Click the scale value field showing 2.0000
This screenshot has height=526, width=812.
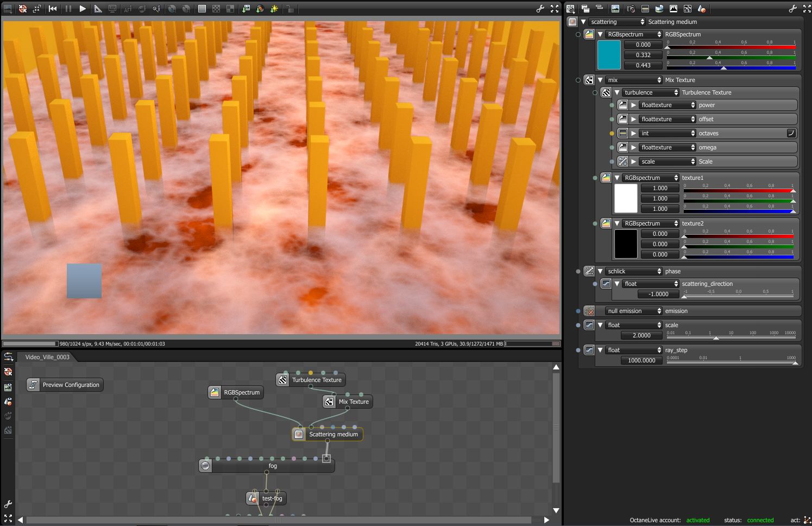(641, 335)
